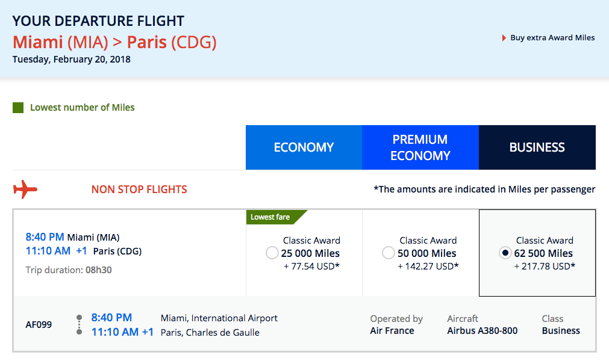Click the Non Stop Flights heading
Image resolution: width=609 pixels, height=364 pixels.
coord(139,190)
